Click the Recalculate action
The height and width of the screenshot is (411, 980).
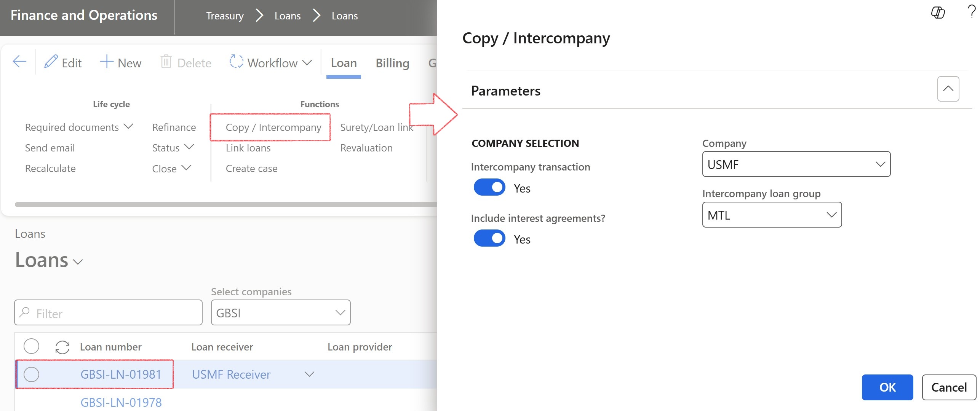click(x=50, y=168)
